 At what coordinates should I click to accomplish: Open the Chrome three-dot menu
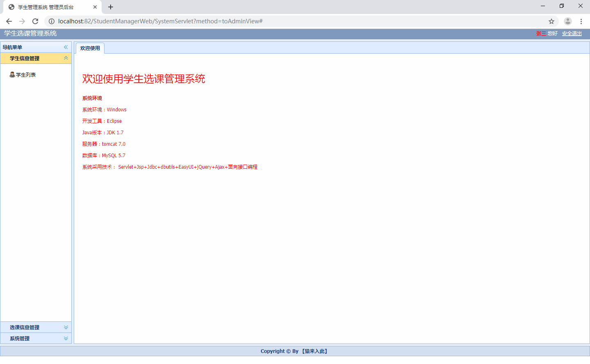coord(581,21)
